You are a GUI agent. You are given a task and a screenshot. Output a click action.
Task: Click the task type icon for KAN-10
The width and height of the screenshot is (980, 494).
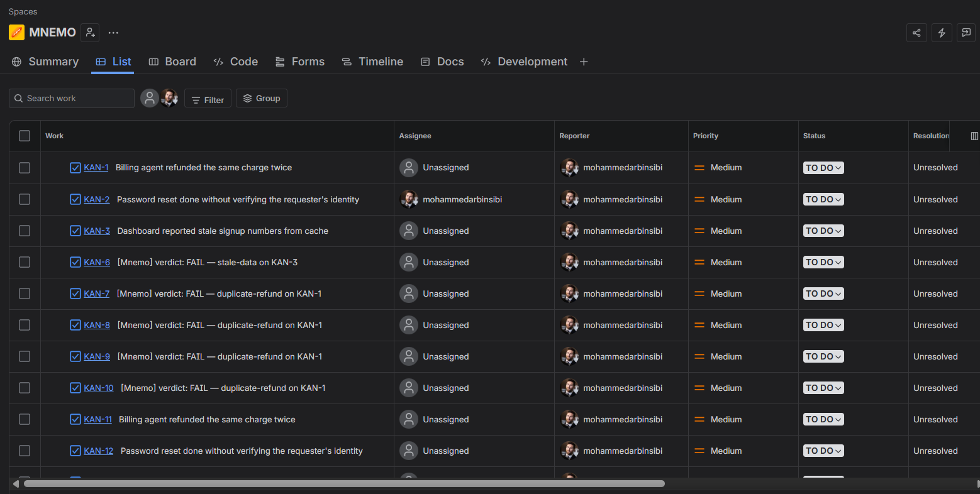coord(75,388)
